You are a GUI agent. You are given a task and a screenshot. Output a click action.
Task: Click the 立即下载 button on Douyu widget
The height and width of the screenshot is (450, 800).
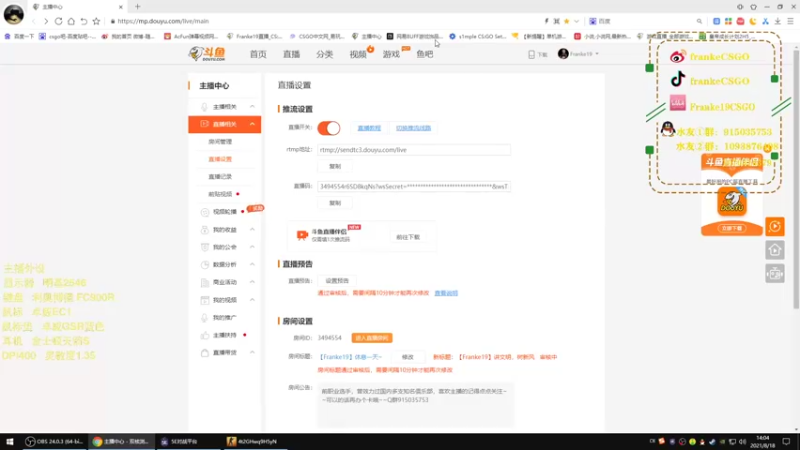(x=732, y=228)
